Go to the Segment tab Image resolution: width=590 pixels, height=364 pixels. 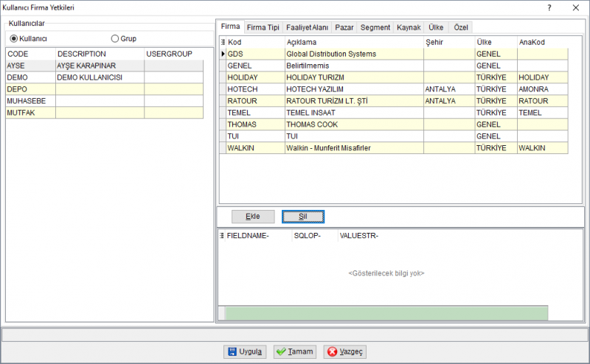[375, 27]
